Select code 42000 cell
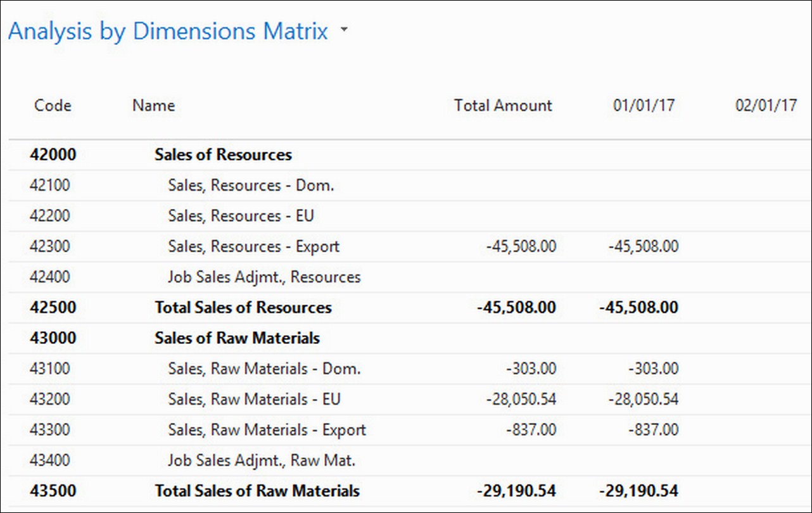The width and height of the screenshot is (812, 513). tap(53, 155)
